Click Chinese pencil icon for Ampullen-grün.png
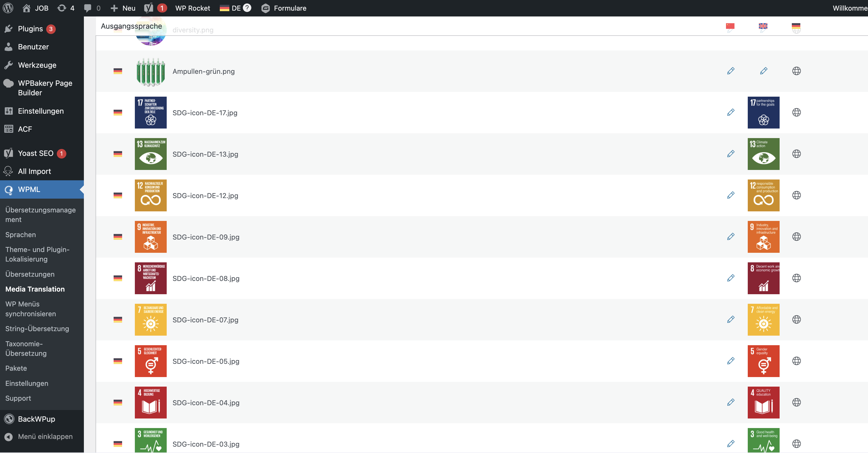Screen dimensions: 868x453 click(731, 71)
